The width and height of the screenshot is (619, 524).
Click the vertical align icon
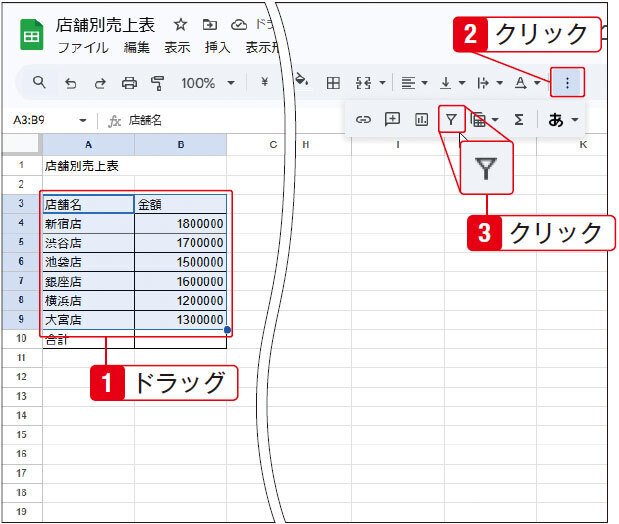tap(446, 83)
